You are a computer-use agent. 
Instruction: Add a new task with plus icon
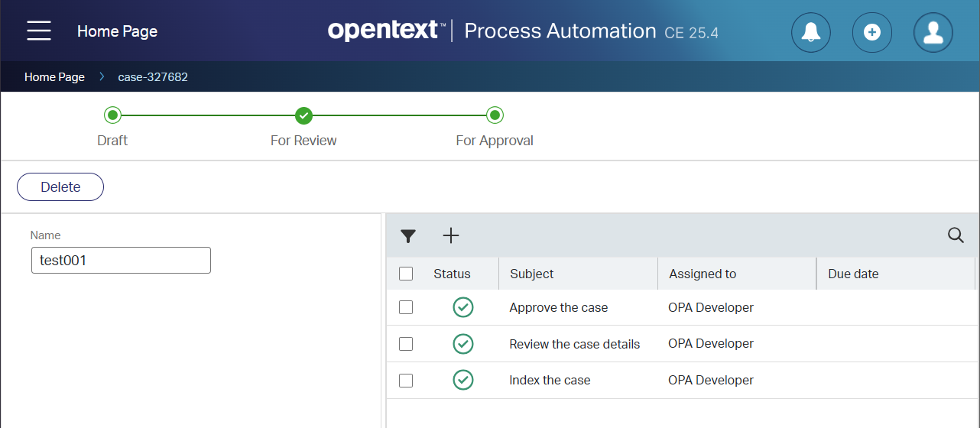[x=451, y=235]
